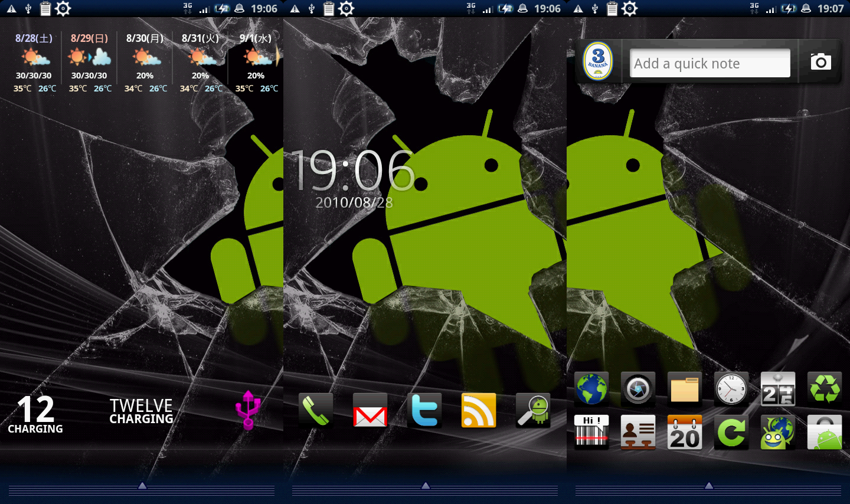Select the 8/28(土) forecast date
The height and width of the screenshot is (504, 850).
(34, 38)
